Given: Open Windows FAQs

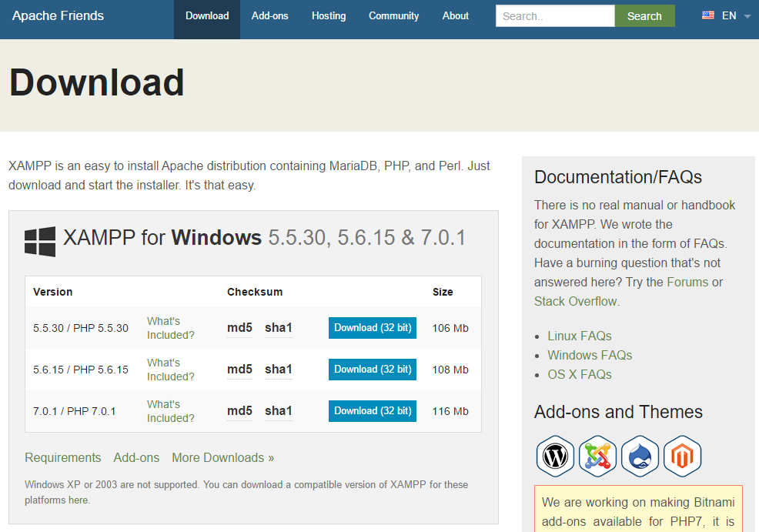Looking at the screenshot, I should pyautogui.click(x=590, y=356).
